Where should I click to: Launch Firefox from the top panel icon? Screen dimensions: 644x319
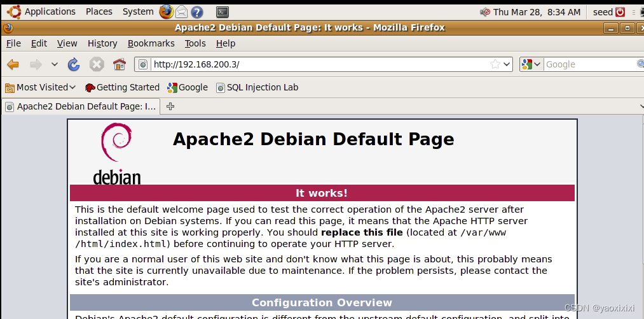[x=167, y=12]
